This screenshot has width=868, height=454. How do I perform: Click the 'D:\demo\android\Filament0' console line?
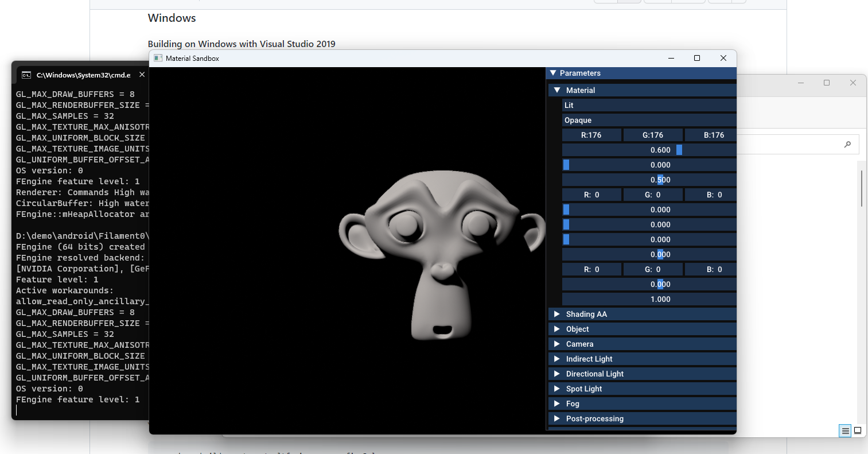(83, 236)
